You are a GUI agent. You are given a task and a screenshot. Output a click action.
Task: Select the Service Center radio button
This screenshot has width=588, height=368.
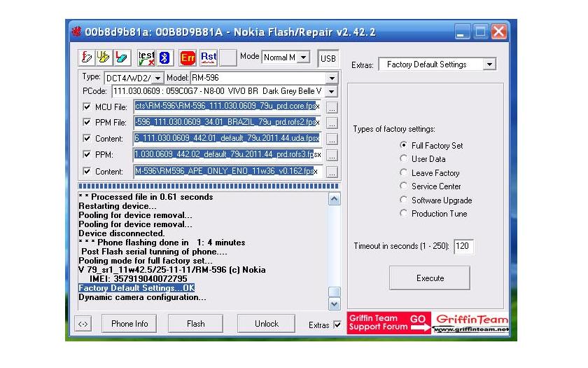tap(403, 186)
